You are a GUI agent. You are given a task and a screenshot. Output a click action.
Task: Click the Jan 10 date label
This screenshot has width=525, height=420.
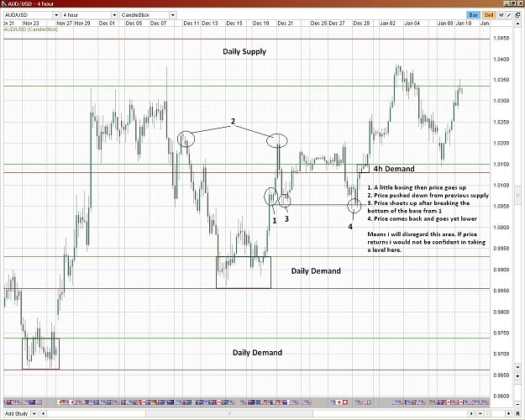pyautogui.click(x=464, y=24)
